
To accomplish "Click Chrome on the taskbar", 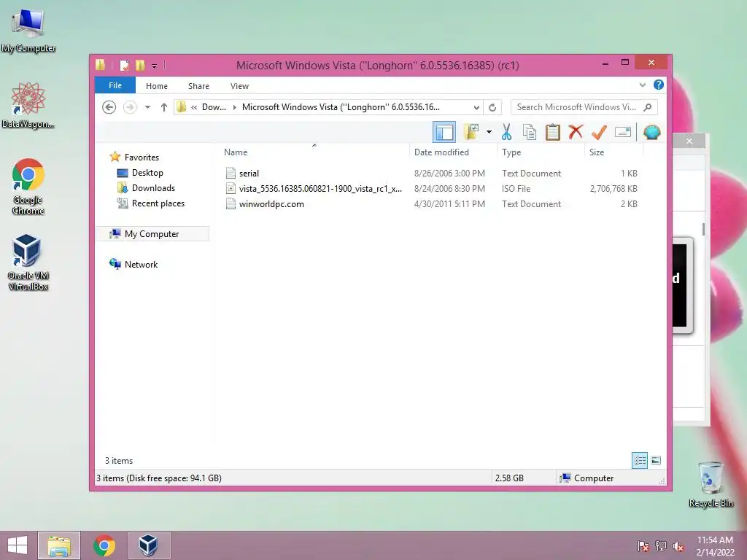I will click(x=104, y=545).
